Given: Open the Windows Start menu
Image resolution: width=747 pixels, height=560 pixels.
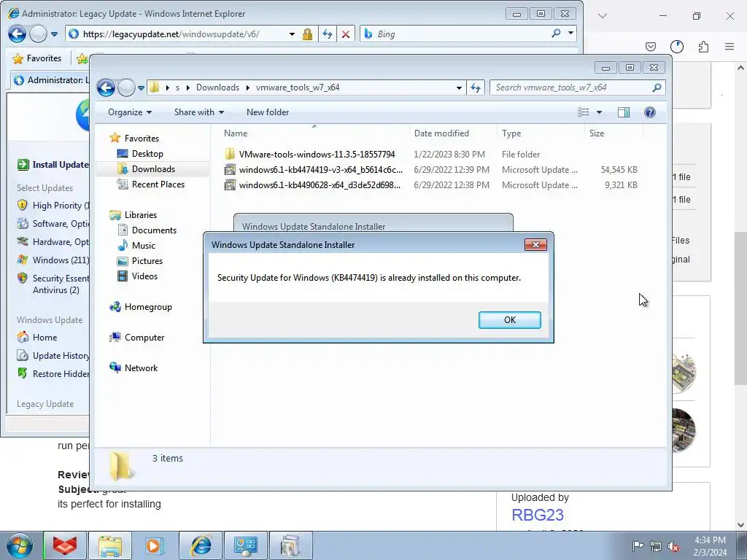Looking at the screenshot, I should [20, 545].
